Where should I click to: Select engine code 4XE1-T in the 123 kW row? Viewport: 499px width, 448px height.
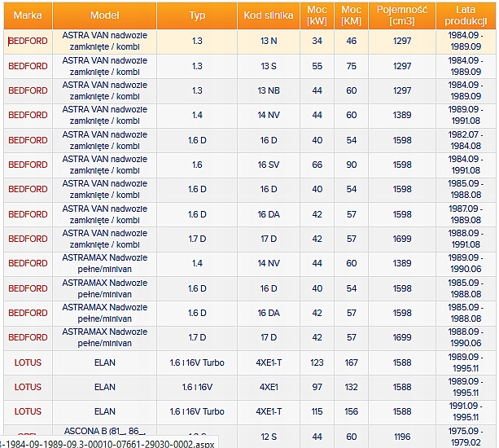pyautogui.click(x=269, y=362)
